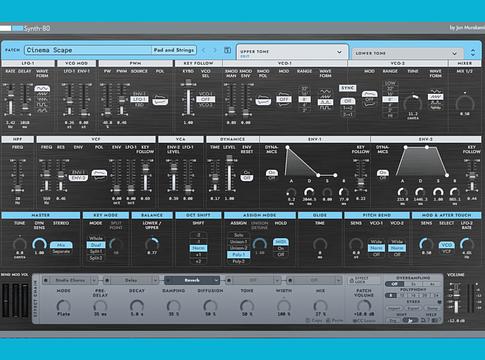Image resolution: width=485 pixels, height=360 pixels.
Task: Select Solo assign mode
Action: (238, 235)
